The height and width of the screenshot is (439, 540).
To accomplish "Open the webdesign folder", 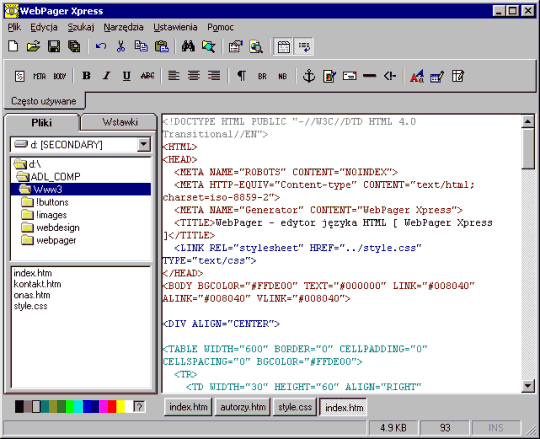I will (51, 228).
